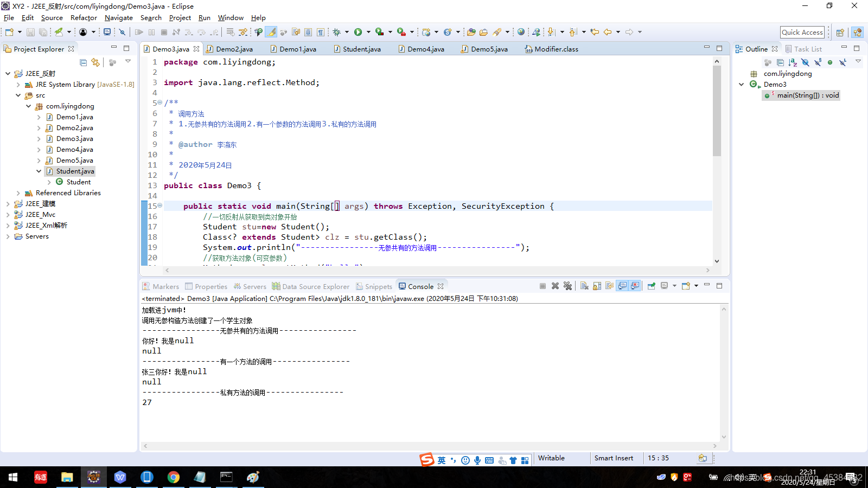Screen dimensions: 868x488
Task: Open the Navigate menu
Action: [118, 17]
